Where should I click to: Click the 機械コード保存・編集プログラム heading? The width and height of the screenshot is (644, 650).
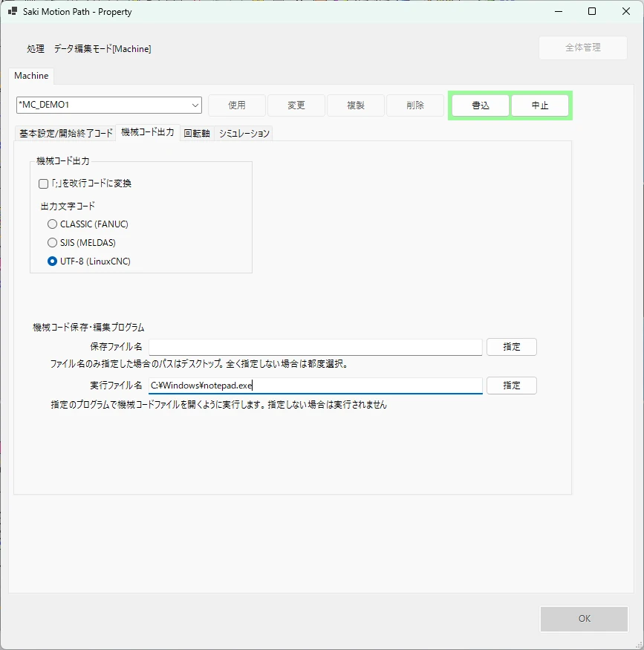(x=88, y=328)
